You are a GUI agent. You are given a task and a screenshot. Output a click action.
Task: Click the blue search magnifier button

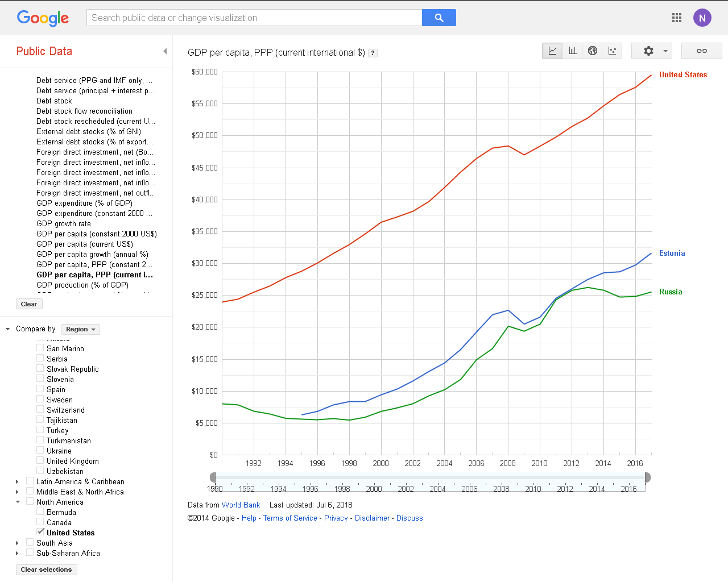point(439,18)
